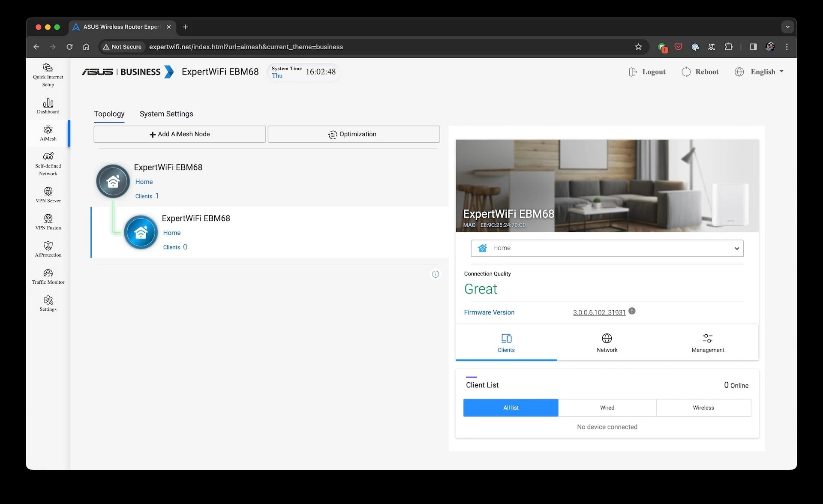
Task: Click the 0 Online counter
Action: click(x=736, y=385)
